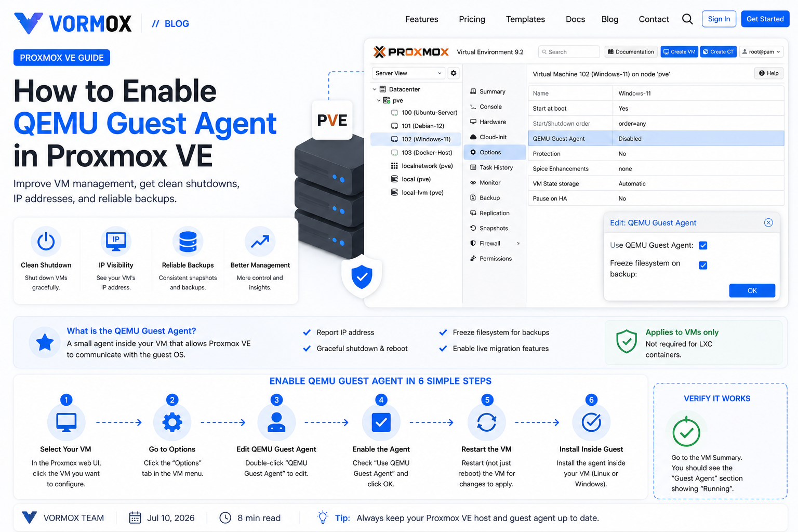Screen dimensions: 798x532
Task: Open the Replication tab
Action: pos(495,213)
